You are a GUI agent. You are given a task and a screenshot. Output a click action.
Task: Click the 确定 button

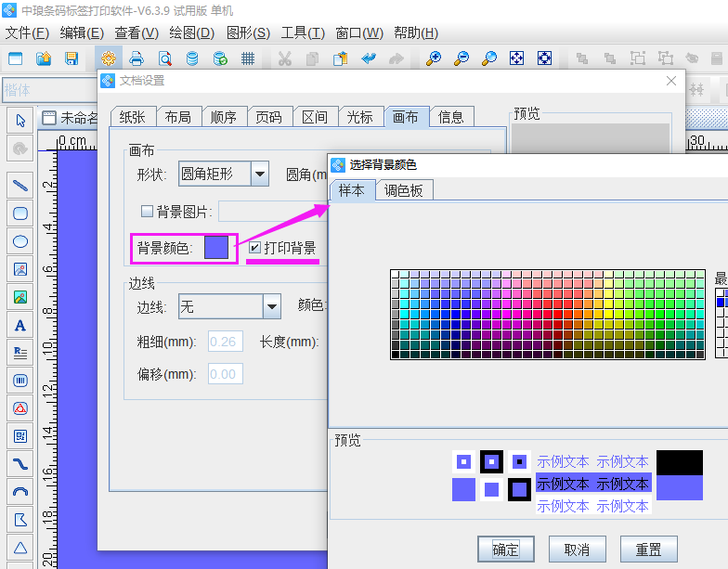505,550
